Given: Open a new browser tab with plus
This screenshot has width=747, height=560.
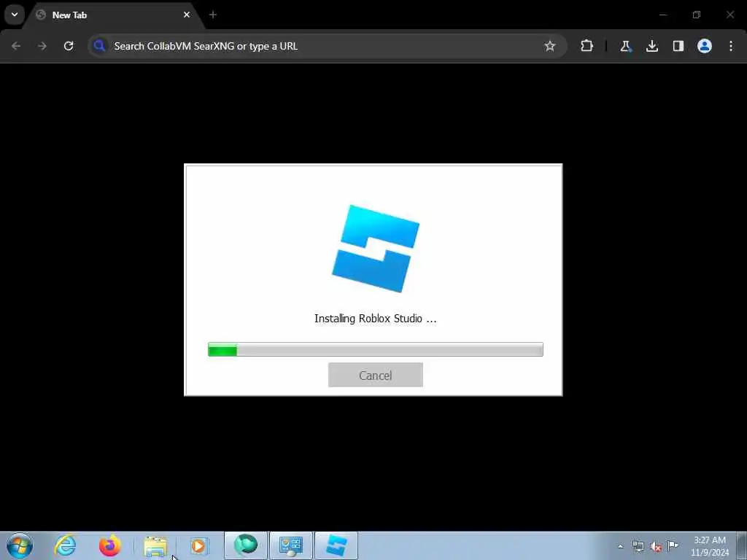Looking at the screenshot, I should click(213, 15).
